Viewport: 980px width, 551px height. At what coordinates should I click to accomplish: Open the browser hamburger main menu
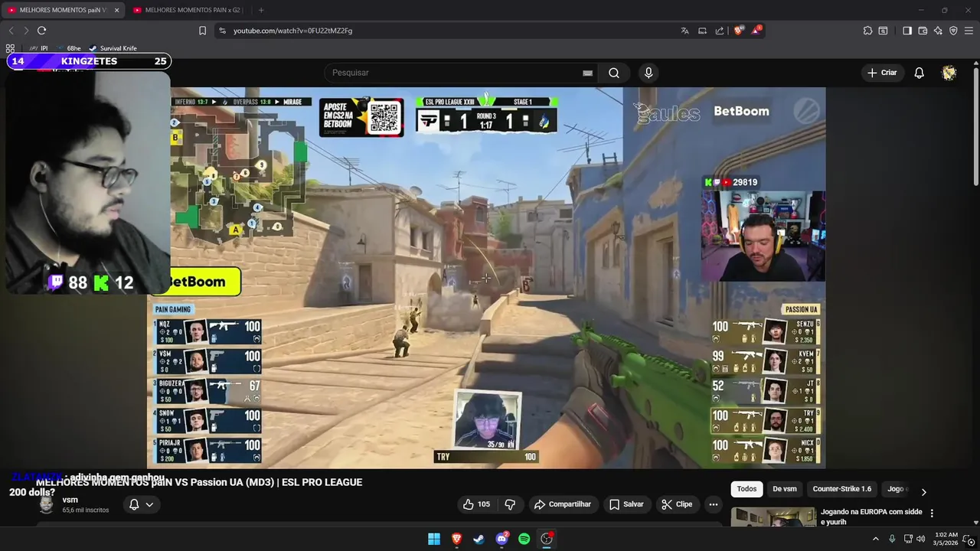coord(969,31)
